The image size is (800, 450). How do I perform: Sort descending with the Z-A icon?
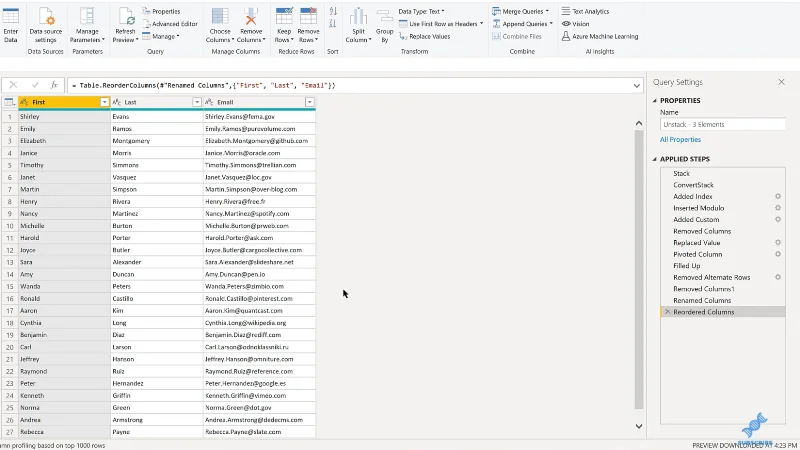click(333, 23)
